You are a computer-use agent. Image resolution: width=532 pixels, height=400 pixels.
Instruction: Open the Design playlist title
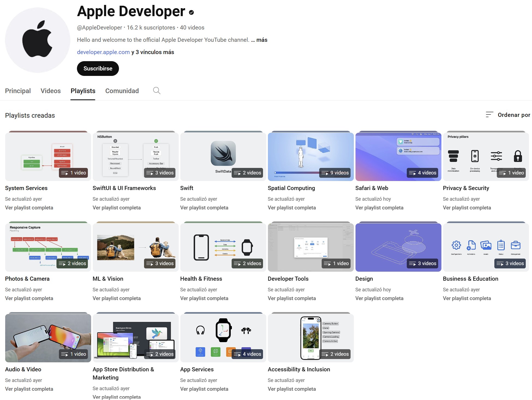point(364,279)
